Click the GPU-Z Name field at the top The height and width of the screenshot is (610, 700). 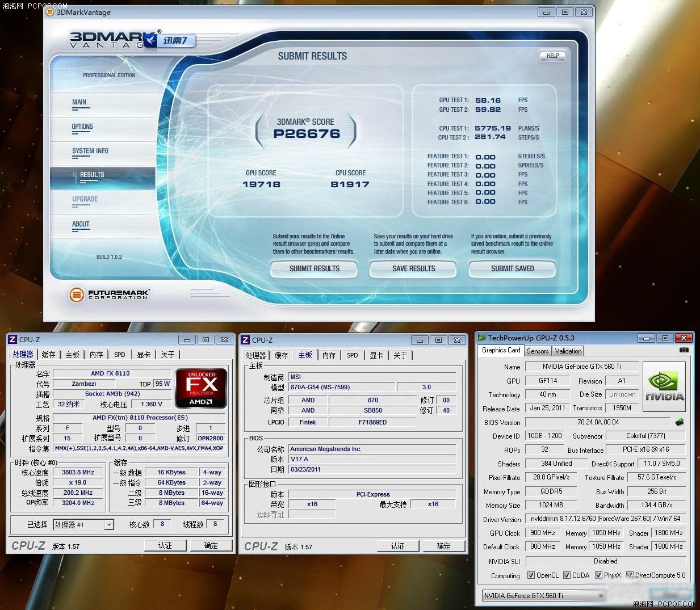[x=582, y=367]
